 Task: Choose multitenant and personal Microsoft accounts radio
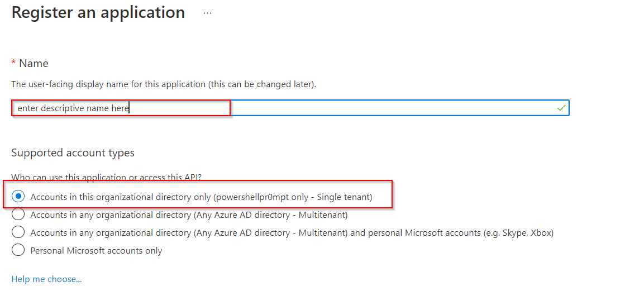(18, 232)
